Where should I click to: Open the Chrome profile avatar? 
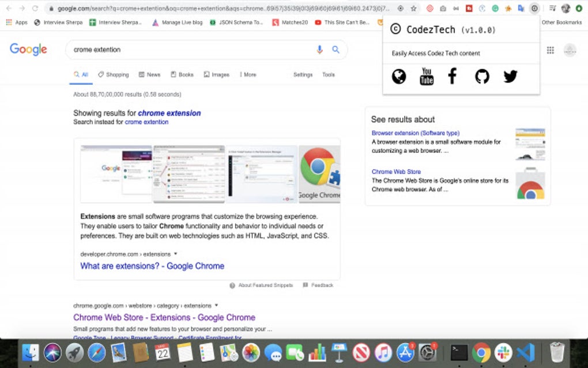click(x=566, y=8)
